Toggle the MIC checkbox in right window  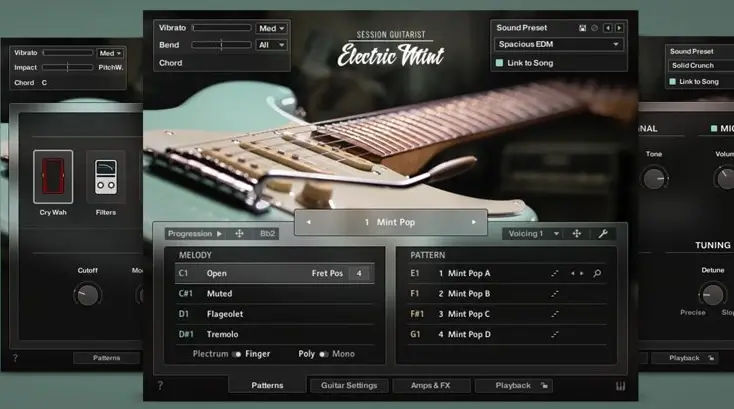[714, 128]
